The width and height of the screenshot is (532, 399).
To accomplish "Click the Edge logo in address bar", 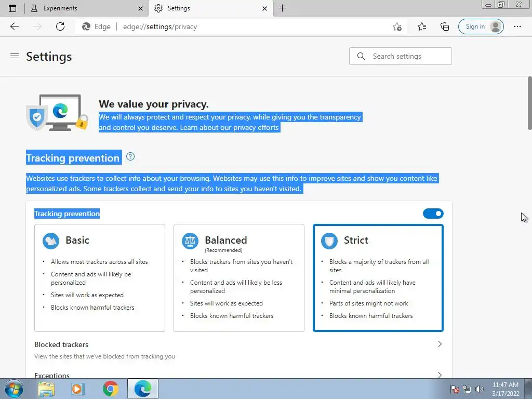I will [86, 26].
